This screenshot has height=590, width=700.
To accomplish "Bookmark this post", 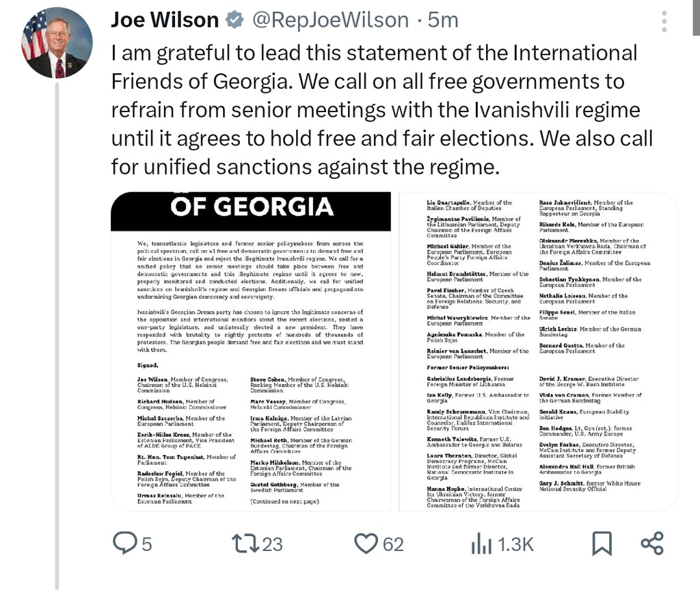I will [602, 544].
